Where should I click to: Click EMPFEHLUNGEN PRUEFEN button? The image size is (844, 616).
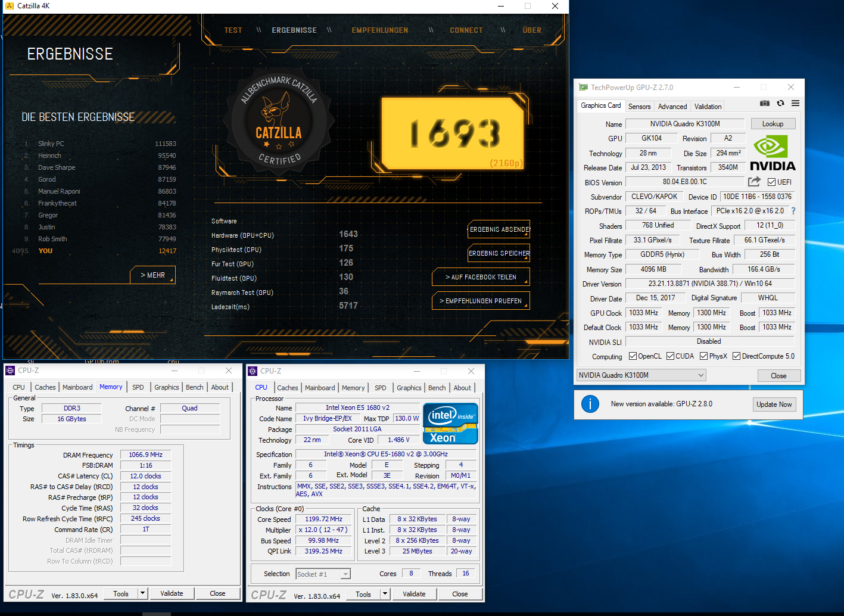[x=481, y=301]
